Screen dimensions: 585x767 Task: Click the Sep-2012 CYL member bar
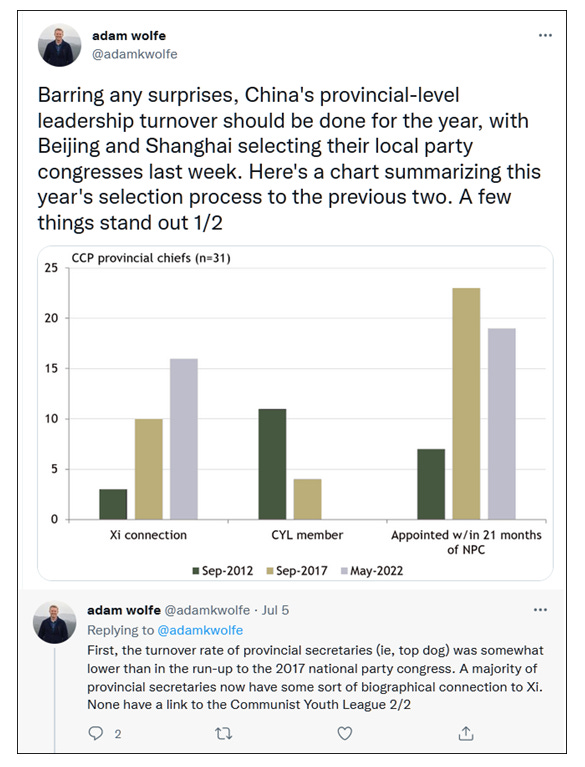point(272,464)
